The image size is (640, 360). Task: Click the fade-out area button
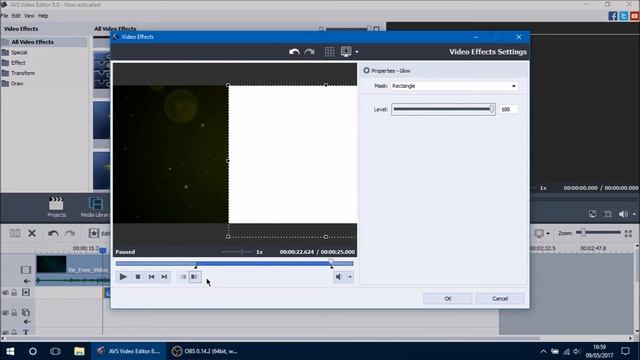click(x=195, y=277)
